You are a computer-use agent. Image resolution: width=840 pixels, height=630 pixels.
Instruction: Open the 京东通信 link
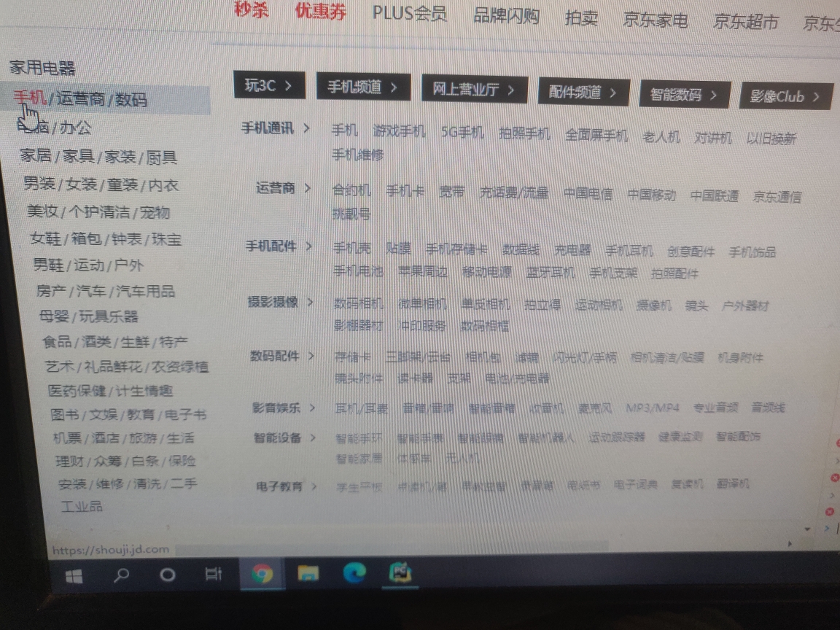coord(777,197)
